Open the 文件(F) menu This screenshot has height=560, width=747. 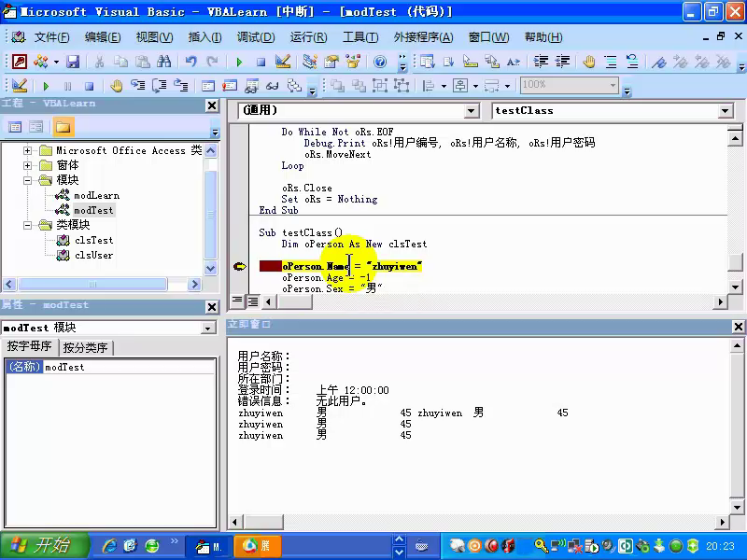coord(51,37)
